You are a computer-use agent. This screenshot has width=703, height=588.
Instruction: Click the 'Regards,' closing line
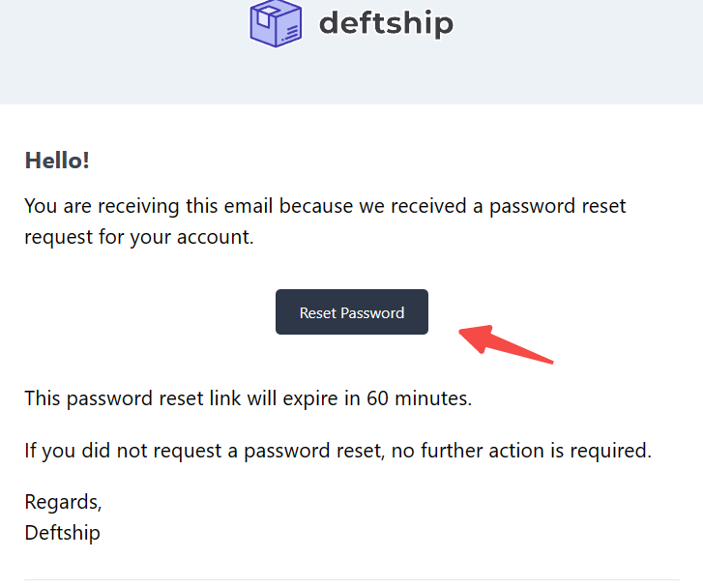click(x=63, y=502)
